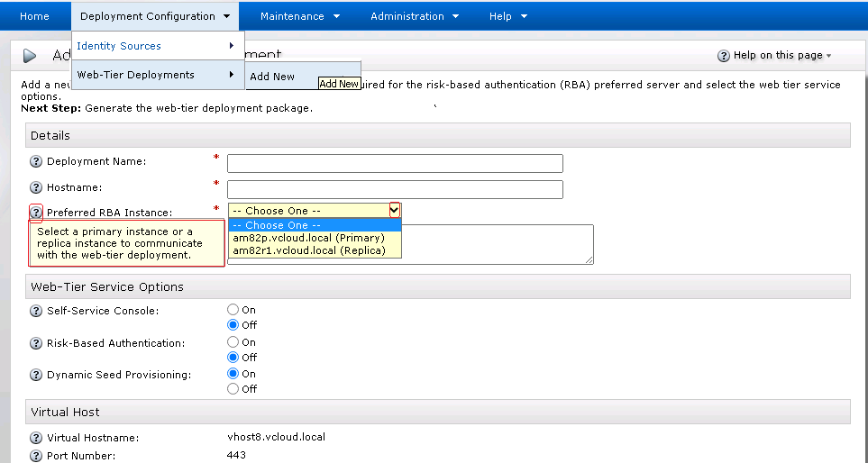The height and width of the screenshot is (463, 868).
Task: Turn Self-Service Console On
Action: click(x=233, y=310)
